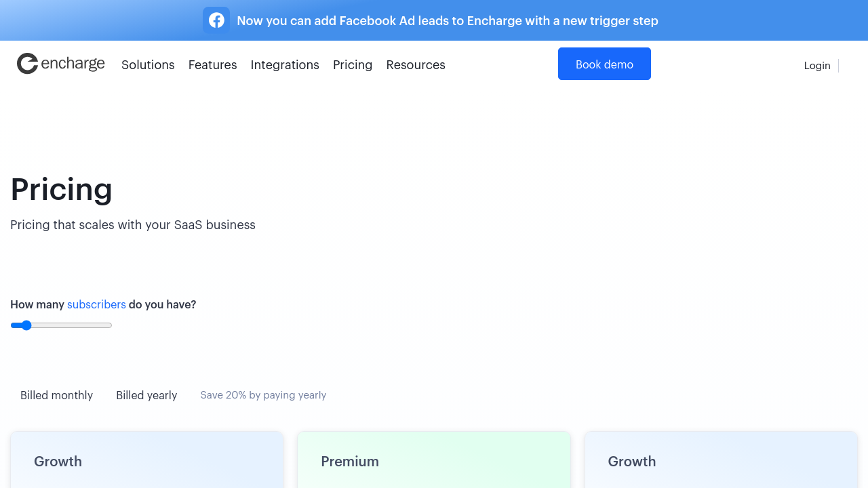Select Pricing in the top navigation bar
This screenshot has width=868, height=488.
[x=353, y=65]
